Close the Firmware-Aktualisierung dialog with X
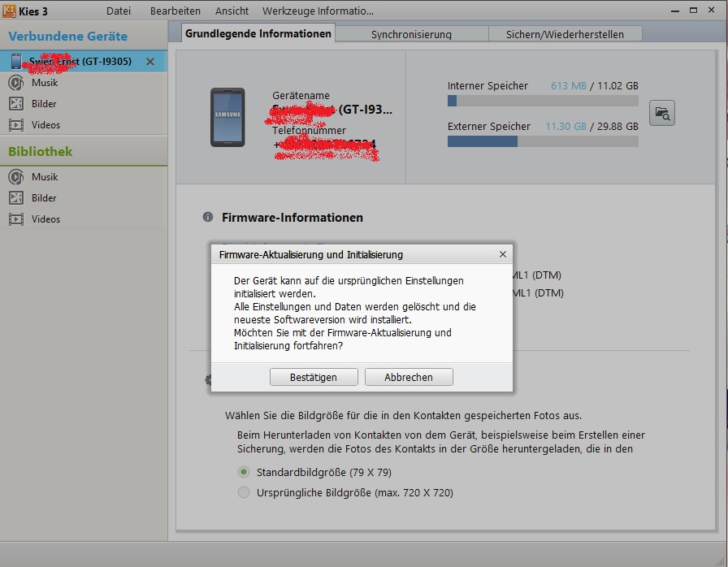Image resolution: width=728 pixels, height=567 pixels. [x=502, y=254]
